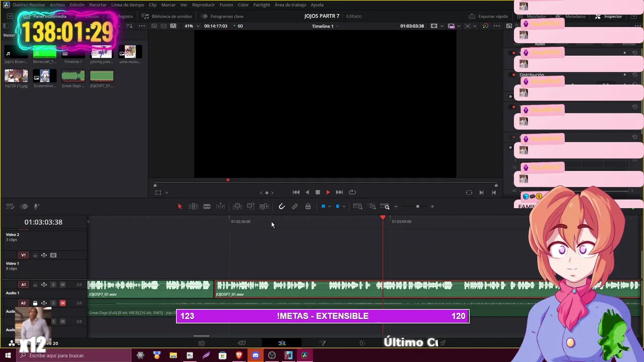Image resolution: width=644 pixels, height=362 pixels.
Task: Open Discord from the taskbar
Action: pos(256,355)
